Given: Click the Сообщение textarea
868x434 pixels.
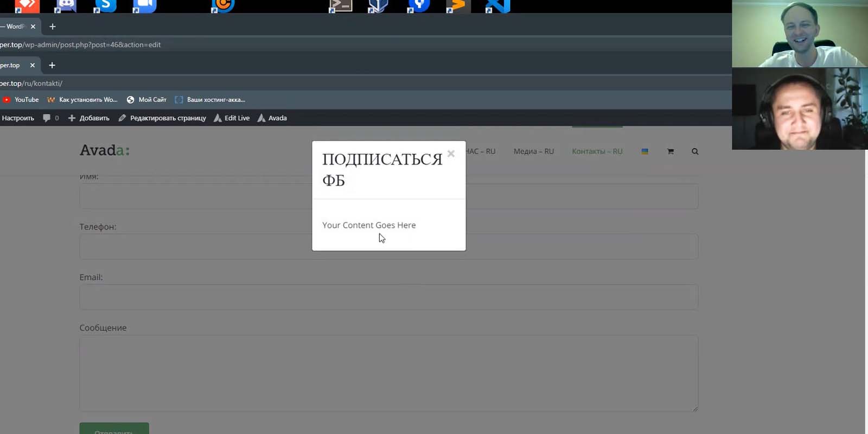Looking at the screenshot, I should (388, 373).
